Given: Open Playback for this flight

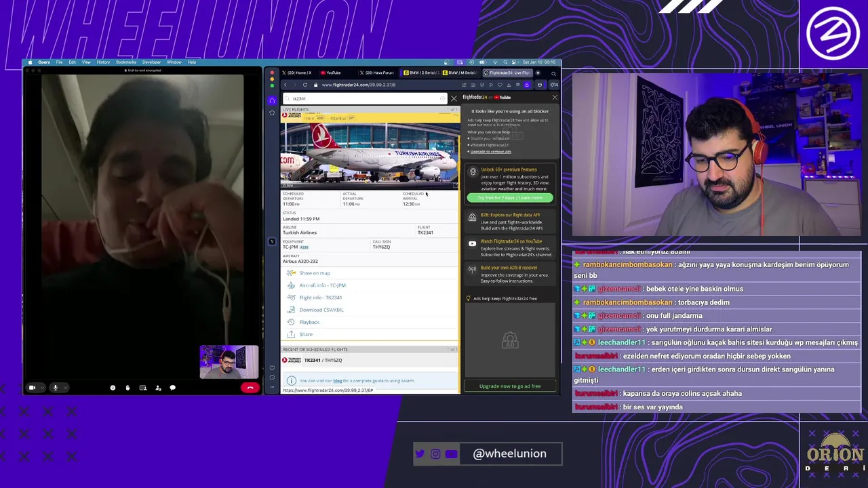Looking at the screenshot, I should click(x=309, y=322).
